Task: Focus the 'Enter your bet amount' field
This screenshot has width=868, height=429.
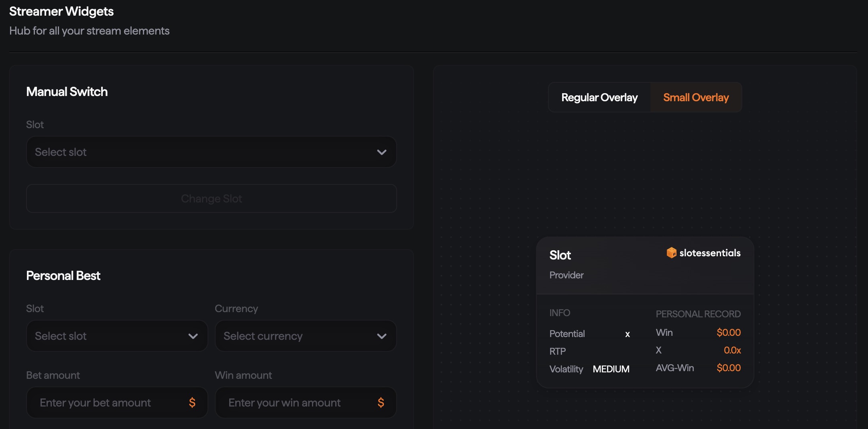Action: coord(108,402)
